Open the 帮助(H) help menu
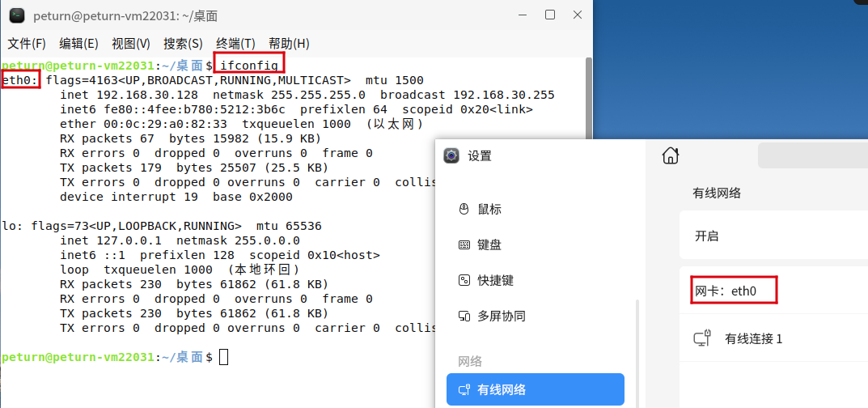The image size is (868, 408). pyautogui.click(x=289, y=44)
